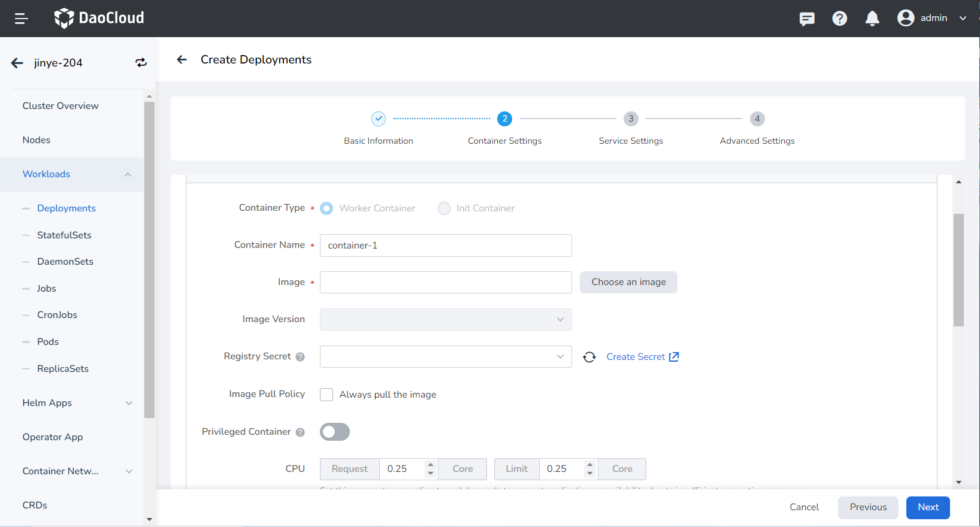This screenshot has width=980, height=527.
Task: Select the Init Container radio option
Action: [444, 208]
